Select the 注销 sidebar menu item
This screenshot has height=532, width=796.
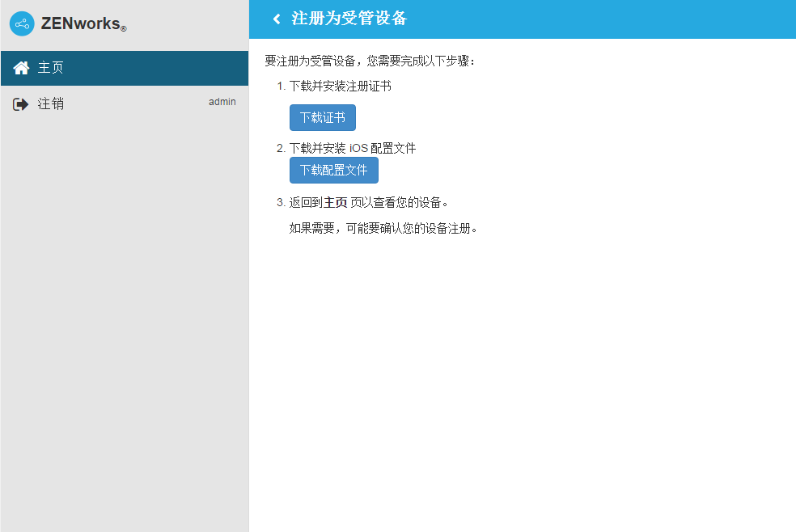51,104
